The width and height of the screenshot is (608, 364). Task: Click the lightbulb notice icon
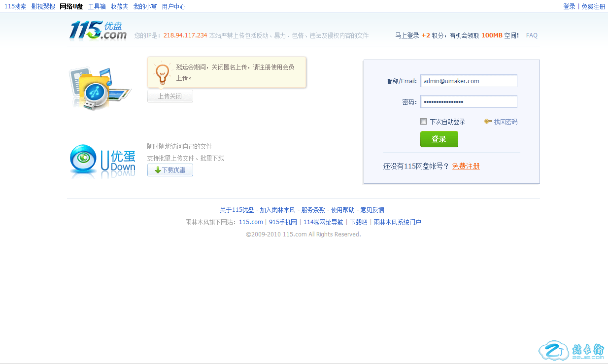click(162, 73)
